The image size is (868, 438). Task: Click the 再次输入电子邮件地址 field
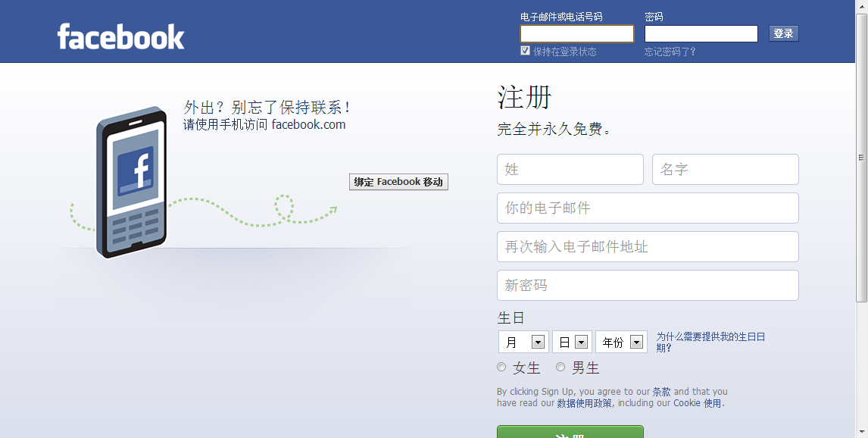point(648,247)
